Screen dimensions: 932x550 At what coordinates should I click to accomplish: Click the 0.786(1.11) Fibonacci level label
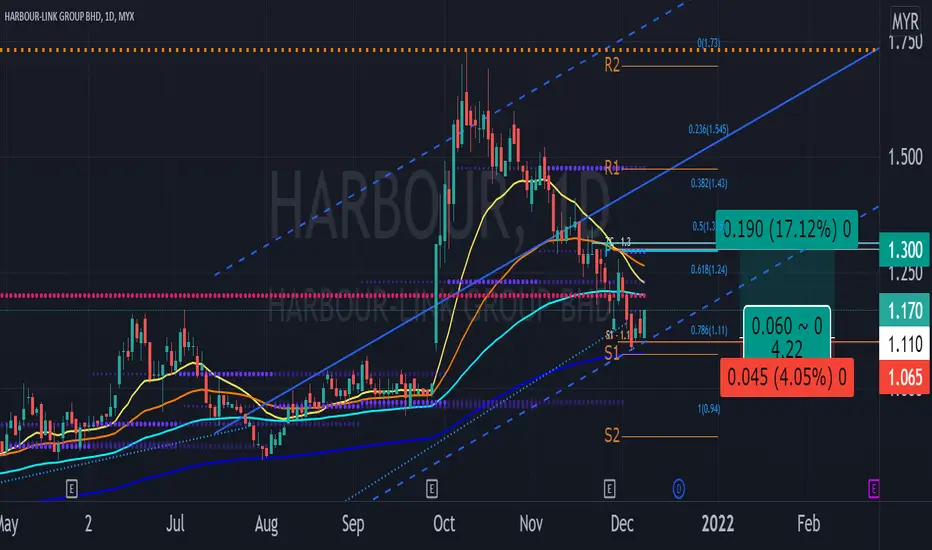point(709,330)
